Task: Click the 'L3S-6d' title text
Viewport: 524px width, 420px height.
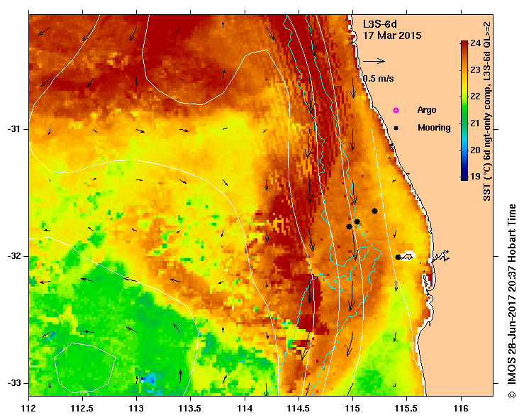Action: point(380,24)
